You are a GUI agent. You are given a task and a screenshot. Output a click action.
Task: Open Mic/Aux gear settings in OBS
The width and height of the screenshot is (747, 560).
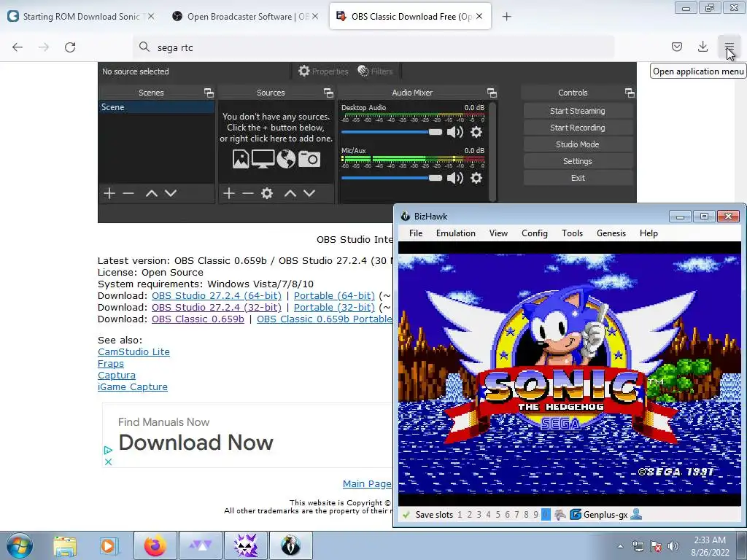[x=476, y=178]
